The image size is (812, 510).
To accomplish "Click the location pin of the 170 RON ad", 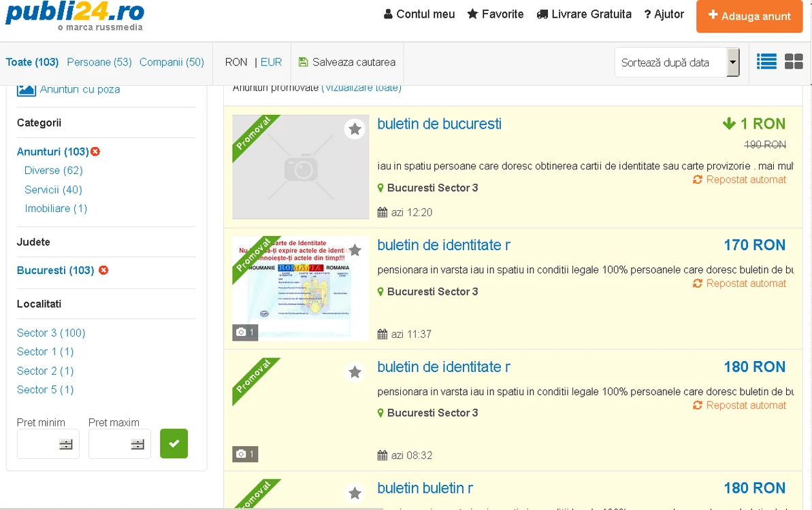I will click(380, 292).
